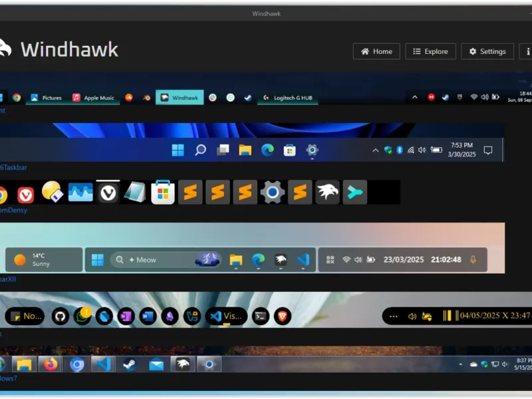
Task: Select the highlighted Windhawk taskbar item
Action: click(180, 97)
